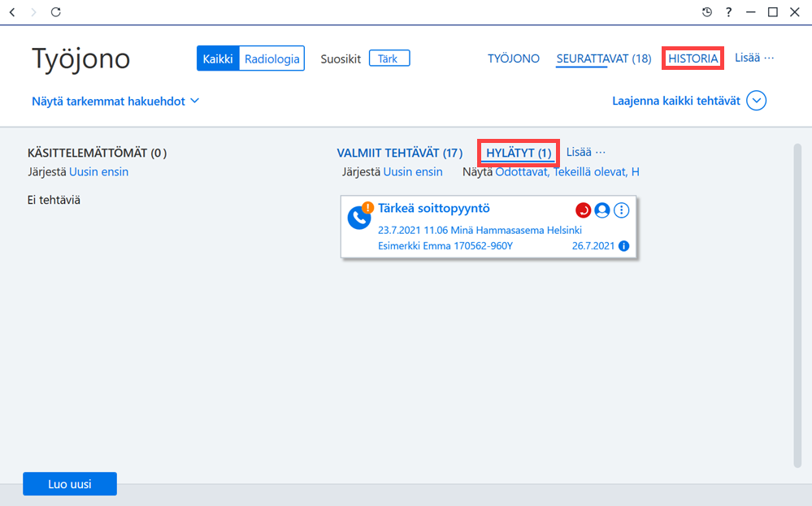This screenshot has height=506, width=812.
Task: Click the Luo uusi button
Action: (x=70, y=484)
